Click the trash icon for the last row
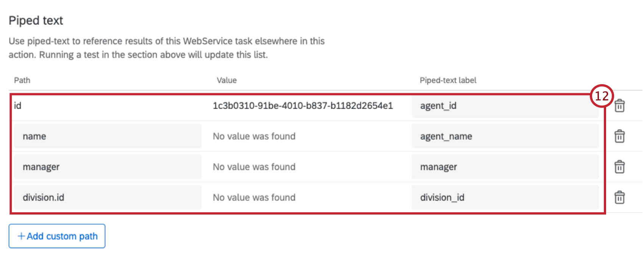Image resolution: width=644 pixels, height=257 pixels. pyautogui.click(x=620, y=197)
